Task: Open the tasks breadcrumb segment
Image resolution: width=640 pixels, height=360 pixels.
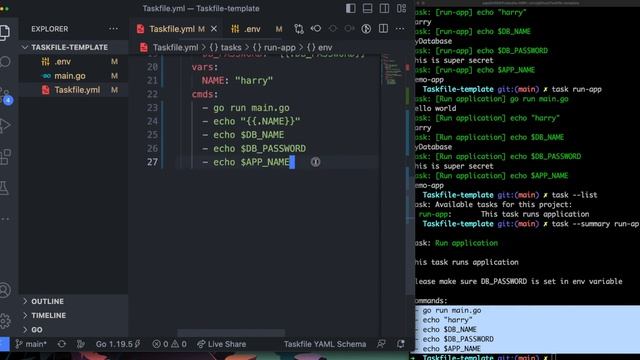Action: (x=226, y=47)
